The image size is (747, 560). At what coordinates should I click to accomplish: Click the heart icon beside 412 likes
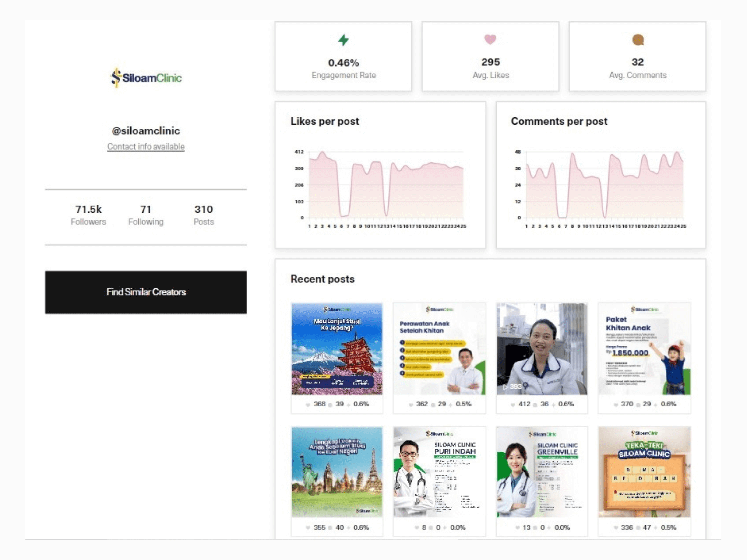click(x=513, y=405)
